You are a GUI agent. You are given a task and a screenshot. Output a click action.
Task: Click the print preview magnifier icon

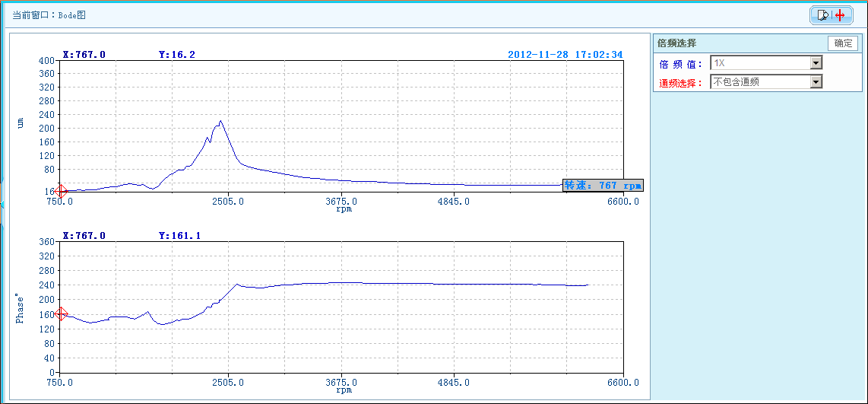822,15
